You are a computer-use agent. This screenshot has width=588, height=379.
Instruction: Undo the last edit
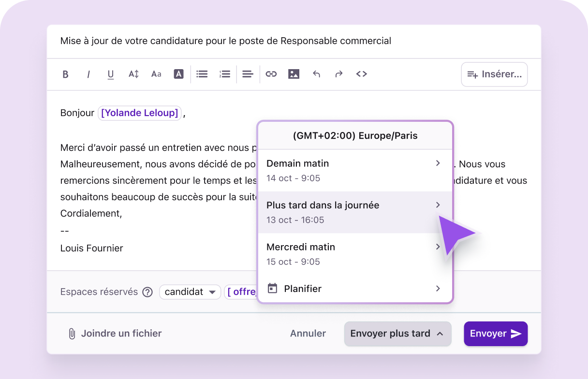tap(316, 74)
